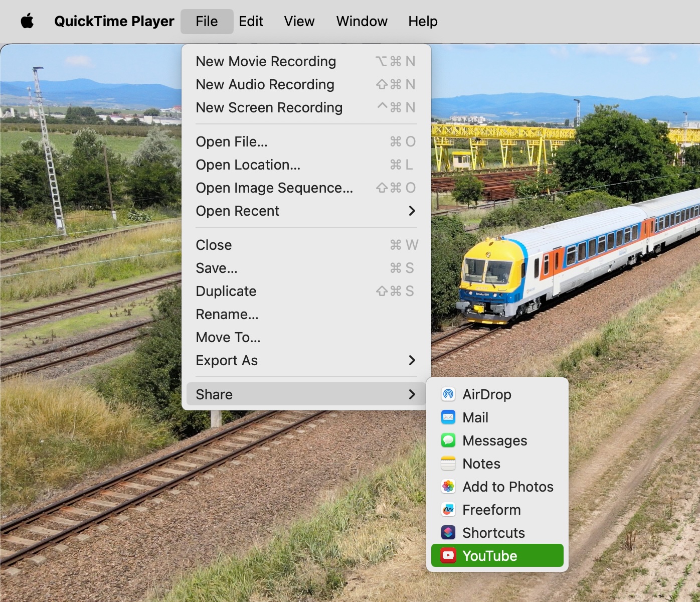700x602 pixels.
Task: Click the Freeform app icon
Action: point(448,510)
